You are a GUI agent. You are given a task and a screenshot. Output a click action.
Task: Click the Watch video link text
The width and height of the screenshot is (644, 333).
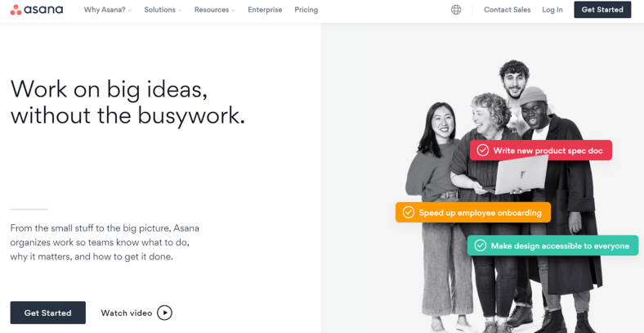pyautogui.click(x=127, y=313)
